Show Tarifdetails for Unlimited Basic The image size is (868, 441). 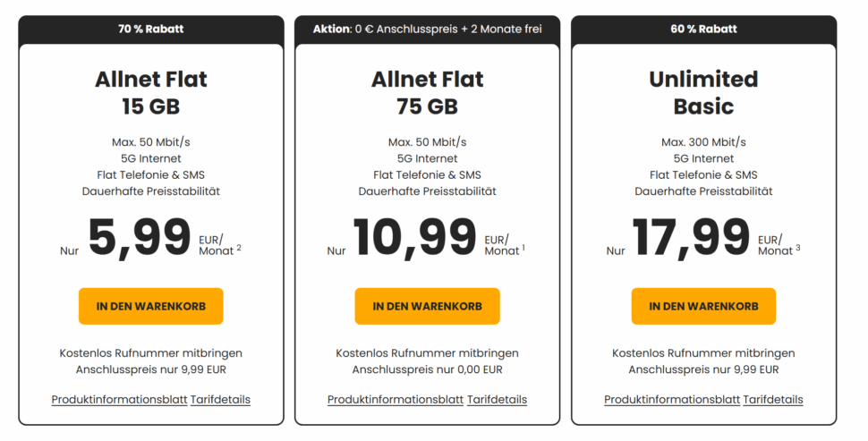773,399
